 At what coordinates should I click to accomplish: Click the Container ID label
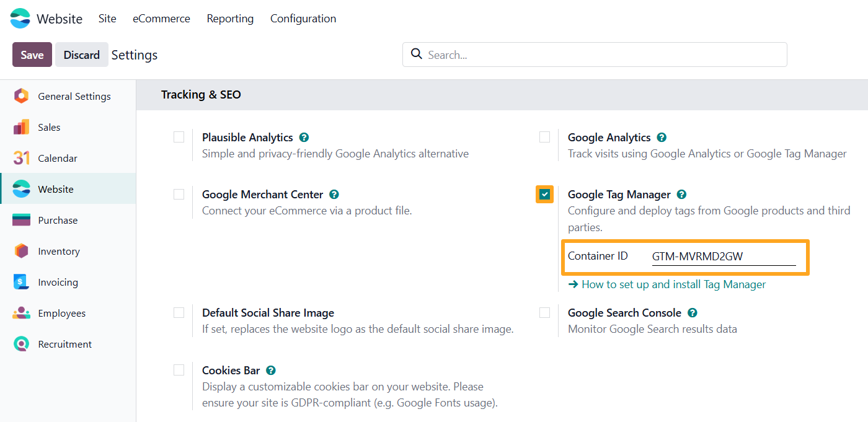point(598,256)
